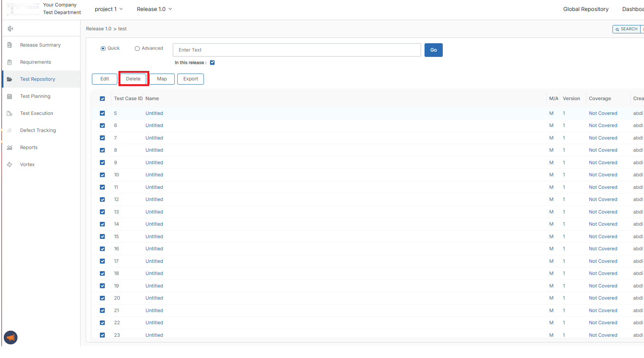This screenshot has height=358, width=644.
Task: Click the Test Execution icon in sidebar
Action: point(10,113)
